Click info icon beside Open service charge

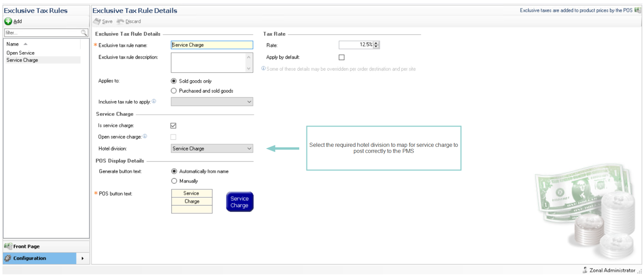pos(145,136)
